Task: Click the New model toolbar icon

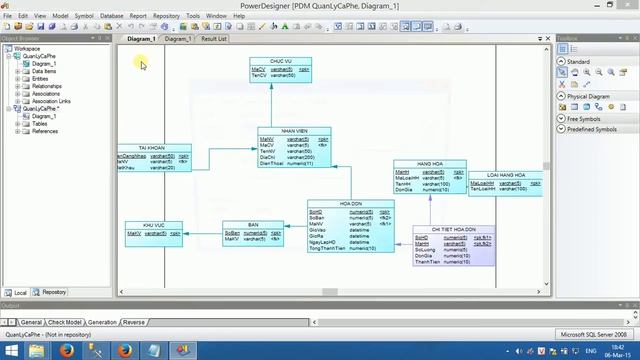Action: click(7, 27)
